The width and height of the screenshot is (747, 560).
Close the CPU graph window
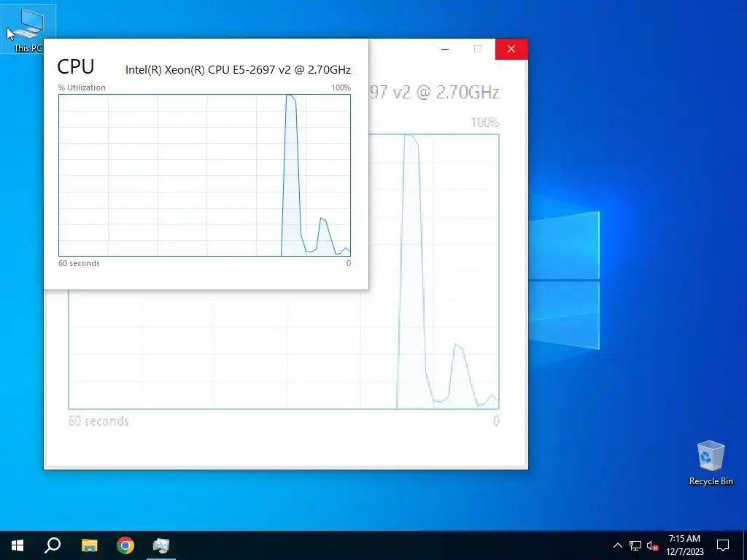(511, 49)
